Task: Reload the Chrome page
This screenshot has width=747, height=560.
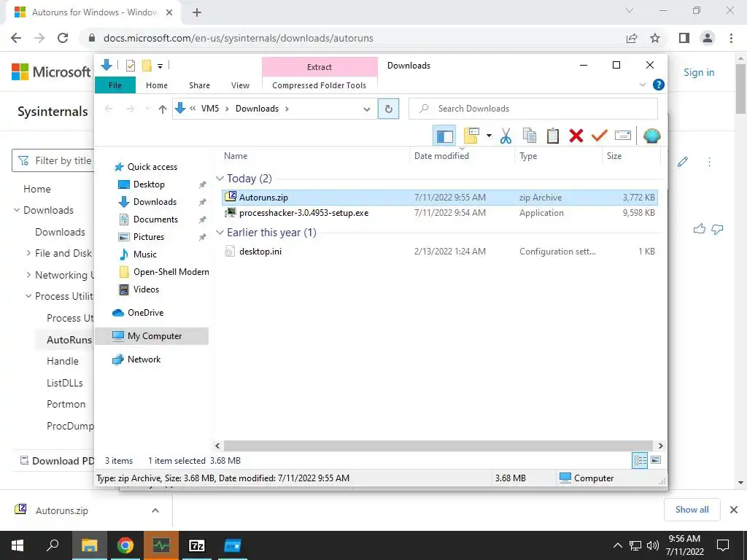Action: 63,38
